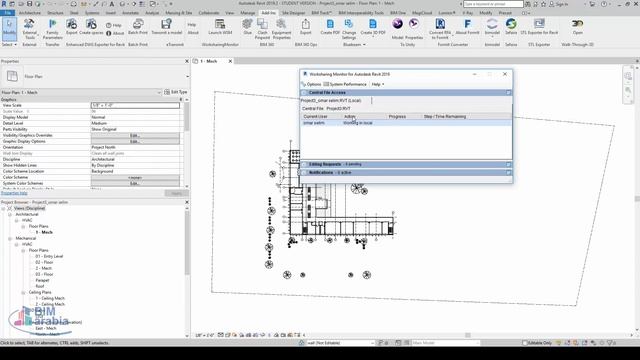Open the Bluebeam panel dropdown
This screenshot has height=360, width=640.
click(354, 44)
